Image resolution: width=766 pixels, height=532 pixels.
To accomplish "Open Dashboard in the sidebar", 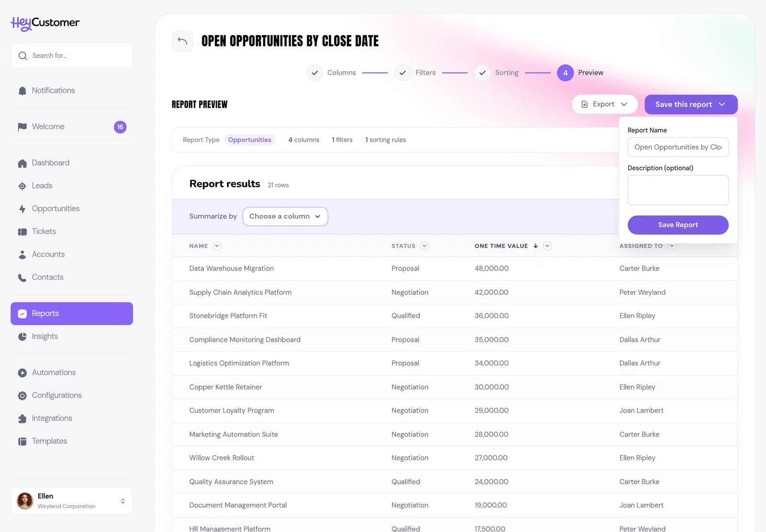I will coord(72,163).
